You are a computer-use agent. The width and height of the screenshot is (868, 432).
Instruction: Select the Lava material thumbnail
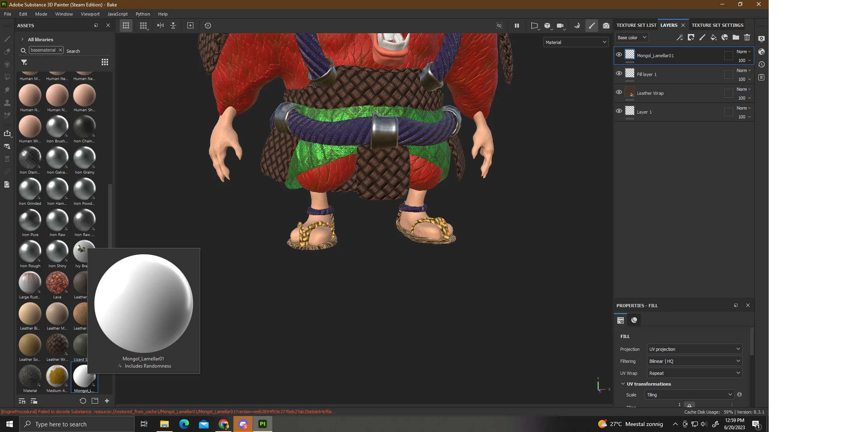click(x=57, y=282)
